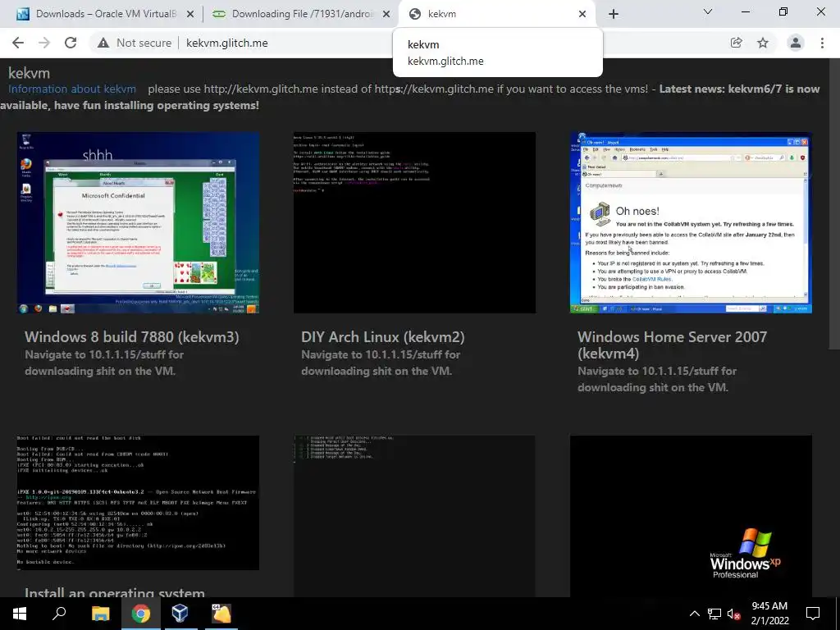Click the address bar URL kekvm.glitch.me

(227, 43)
